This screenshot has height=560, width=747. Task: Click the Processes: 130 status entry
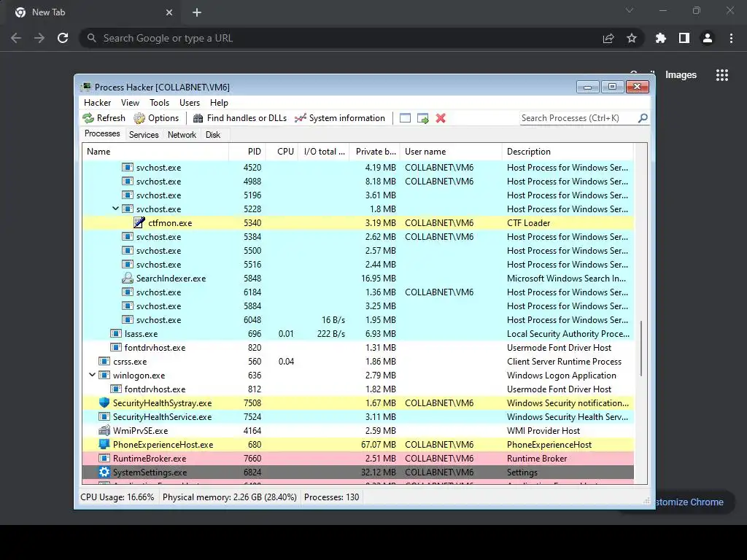[332, 497]
